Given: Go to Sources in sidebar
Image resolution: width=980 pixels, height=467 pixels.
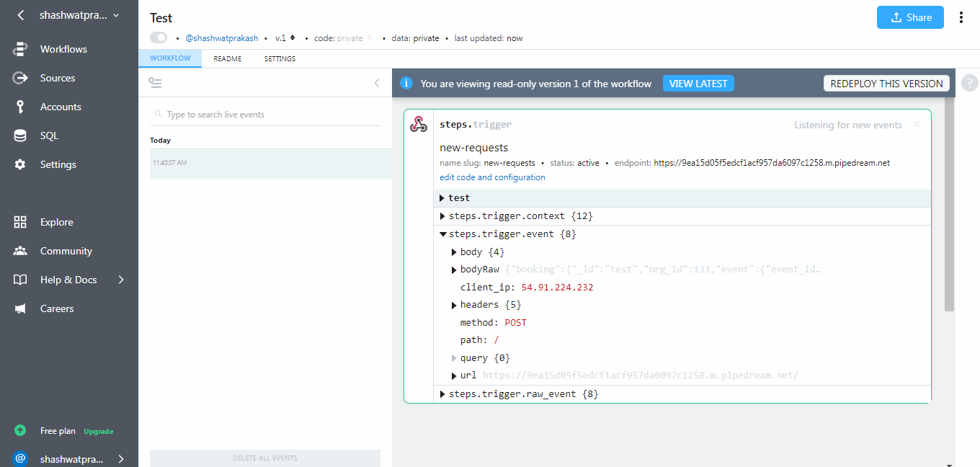Looking at the screenshot, I should 58,78.
